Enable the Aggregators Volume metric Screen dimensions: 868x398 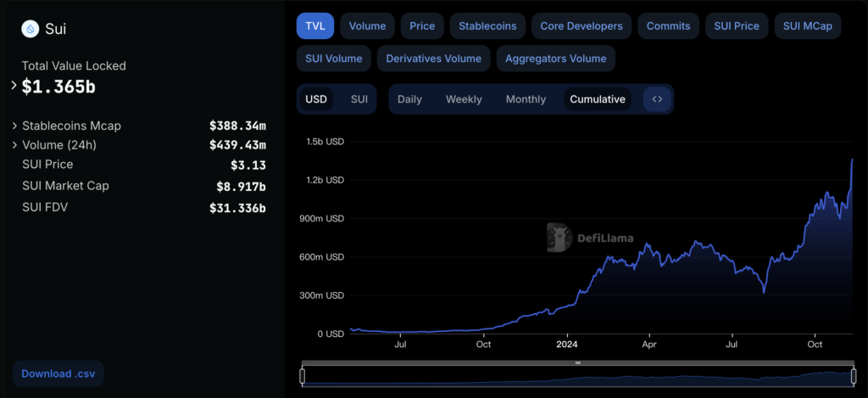pyautogui.click(x=555, y=59)
